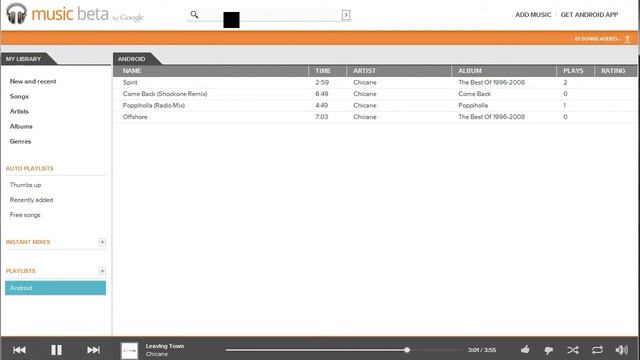The image size is (640, 360).
Task: Open the Albums library view
Action: pyautogui.click(x=21, y=127)
